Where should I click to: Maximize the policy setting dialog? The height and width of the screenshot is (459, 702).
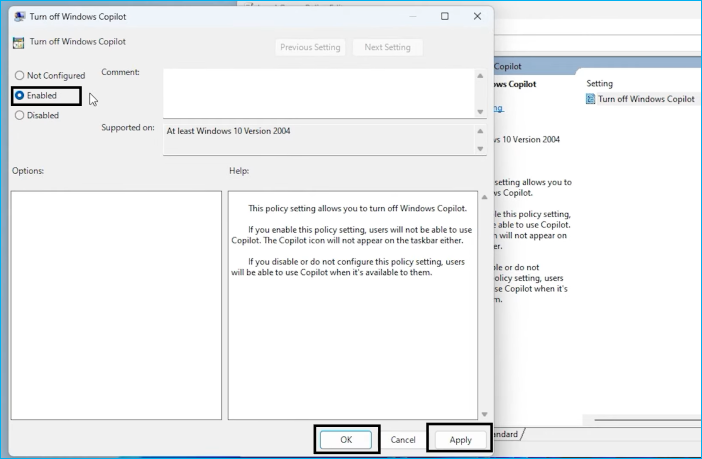click(444, 16)
